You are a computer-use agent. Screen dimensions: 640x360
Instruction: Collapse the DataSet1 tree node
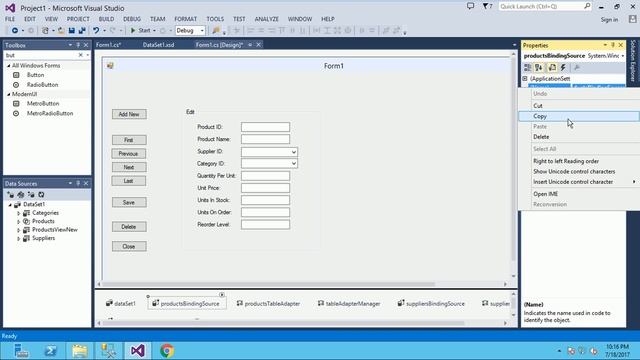[x=11, y=204]
